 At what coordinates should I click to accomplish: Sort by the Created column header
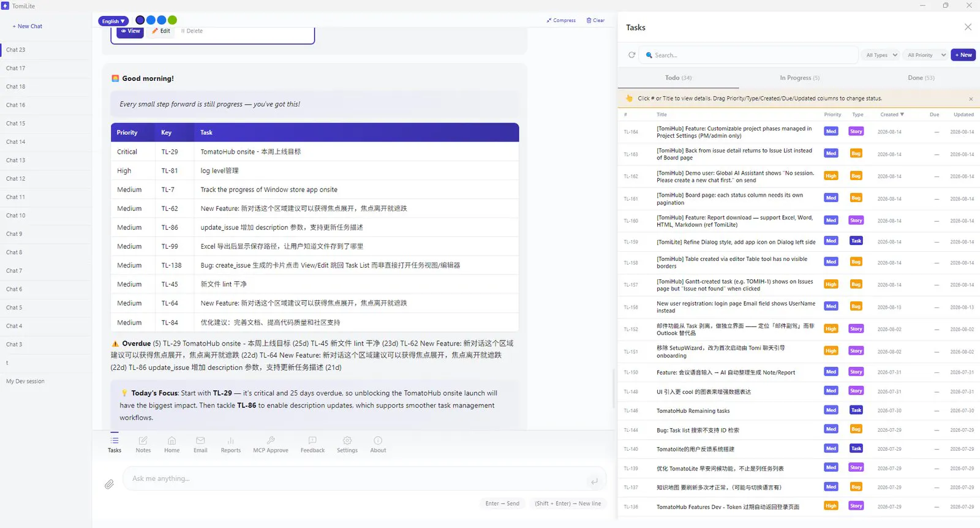pos(892,115)
